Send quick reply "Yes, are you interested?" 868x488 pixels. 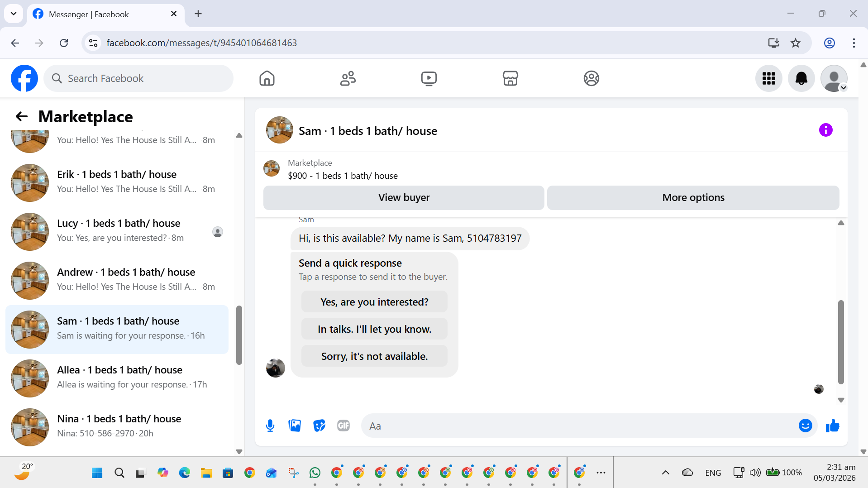[374, 302]
